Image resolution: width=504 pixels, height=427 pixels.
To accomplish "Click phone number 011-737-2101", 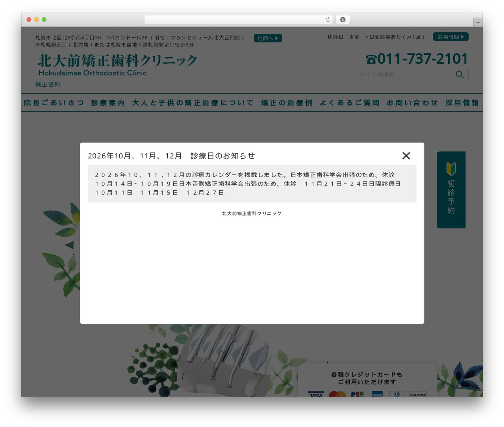I will [x=417, y=59].
